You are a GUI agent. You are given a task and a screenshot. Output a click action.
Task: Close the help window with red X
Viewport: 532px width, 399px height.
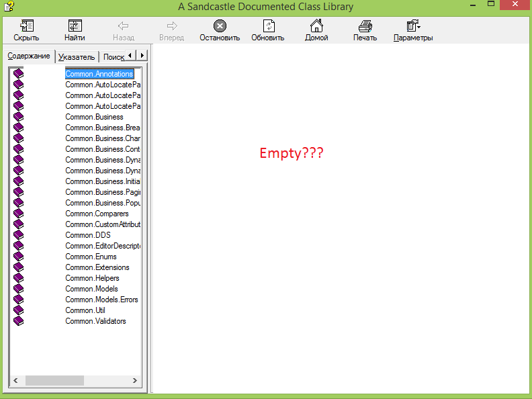[515, 4]
